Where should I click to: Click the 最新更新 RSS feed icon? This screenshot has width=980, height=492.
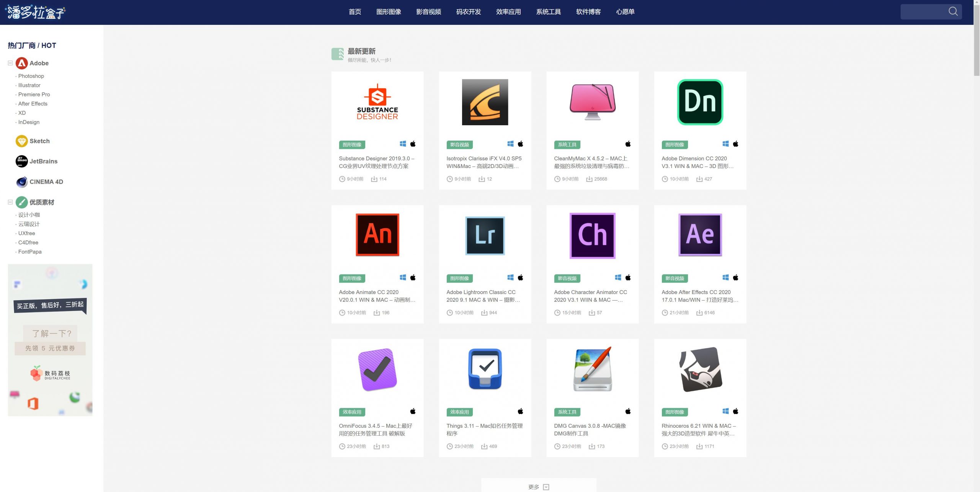(338, 54)
